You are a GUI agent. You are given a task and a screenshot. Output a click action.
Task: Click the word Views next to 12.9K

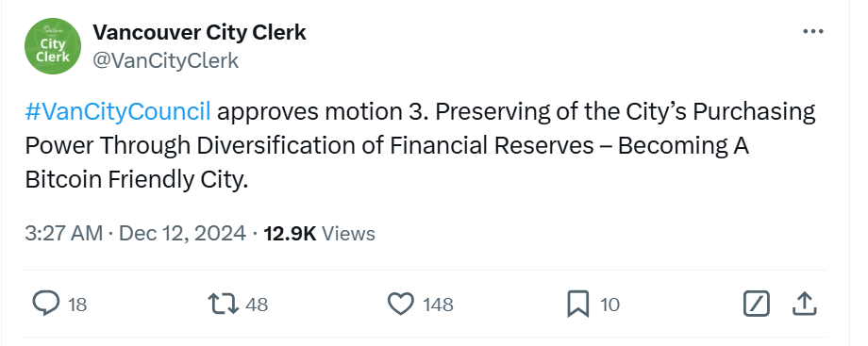click(x=348, y=233)
